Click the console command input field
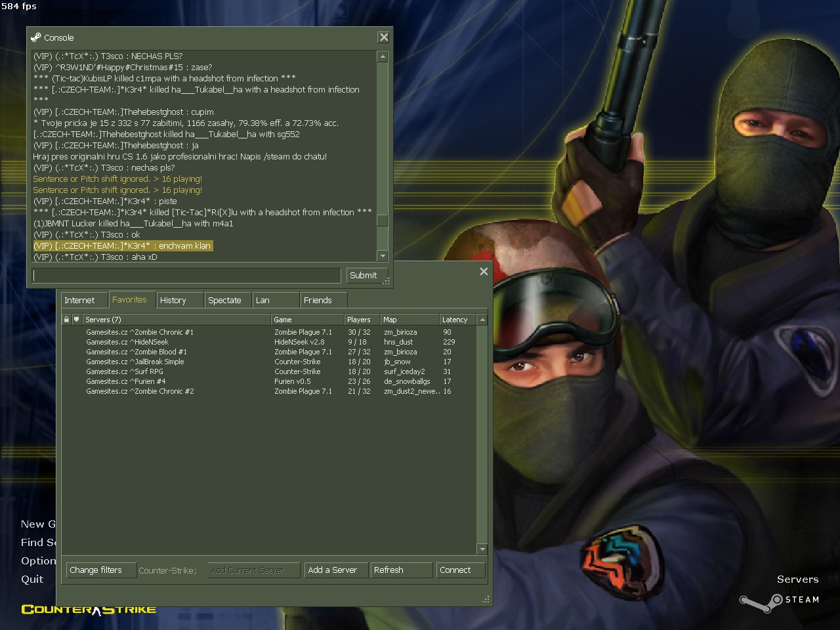 click(x=187, y=276)
